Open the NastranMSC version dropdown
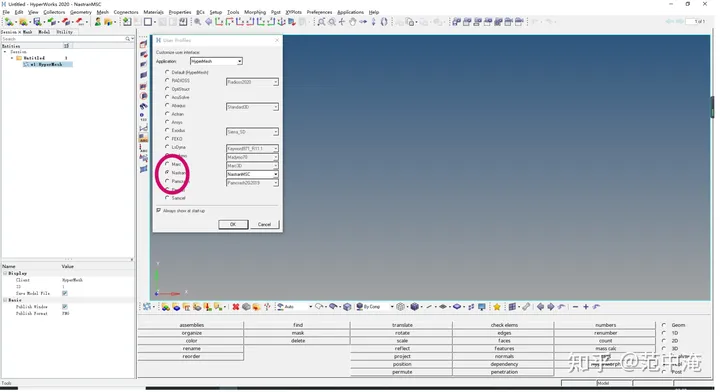This screenshot has height=392, width=720. (252, 174)
